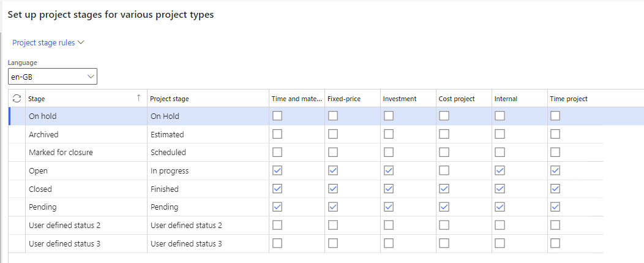Untick Internal for Open row
Screen dimensions: 644x263
(500, 170)
